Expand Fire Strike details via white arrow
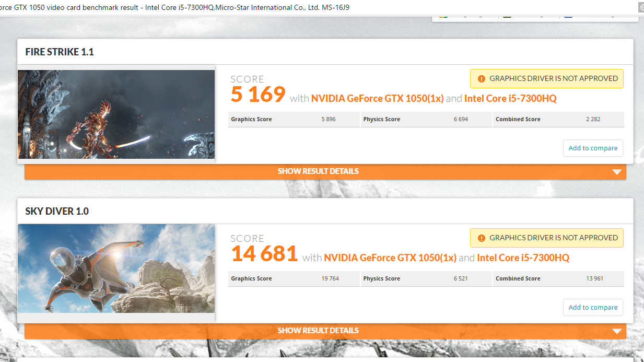The height and width of the screenshot is (362, 644). (617, 172)
